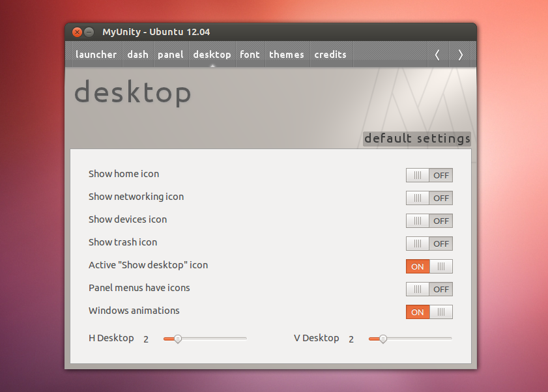Click the "V Desktop" label
Viewport: 548px width, 392px height.
coord(316,338)
